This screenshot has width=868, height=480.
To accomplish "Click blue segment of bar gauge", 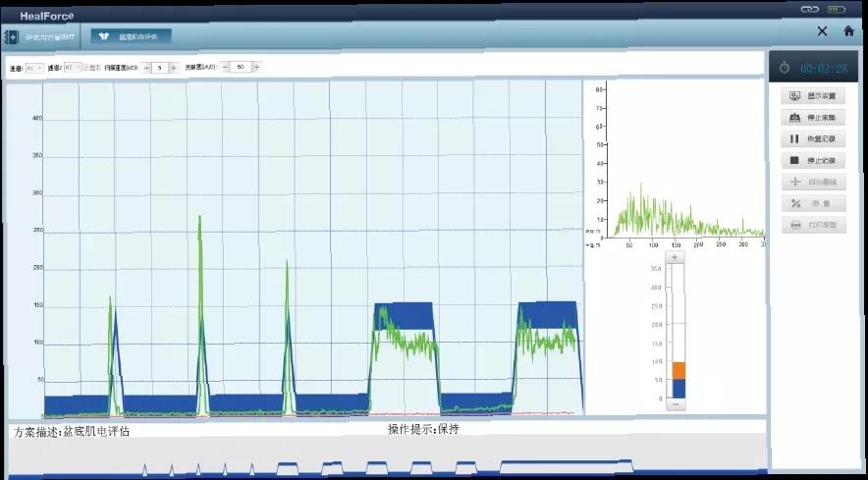I will (678, 389).
